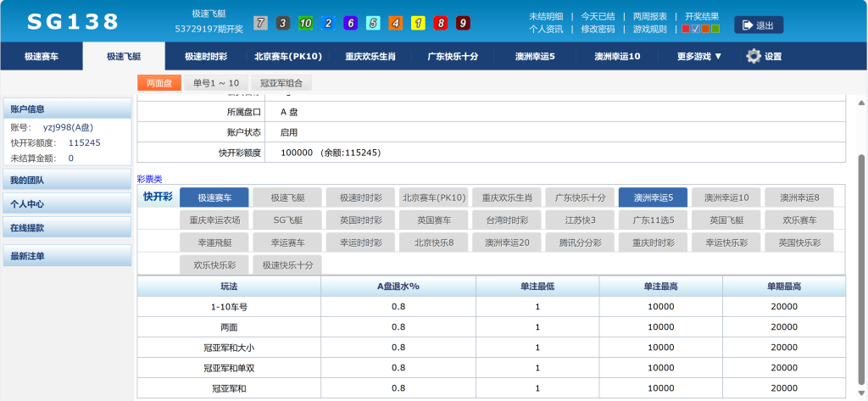Open the 更多游戏 dropdown menu

pyautogui.click(x=699, y=57)
